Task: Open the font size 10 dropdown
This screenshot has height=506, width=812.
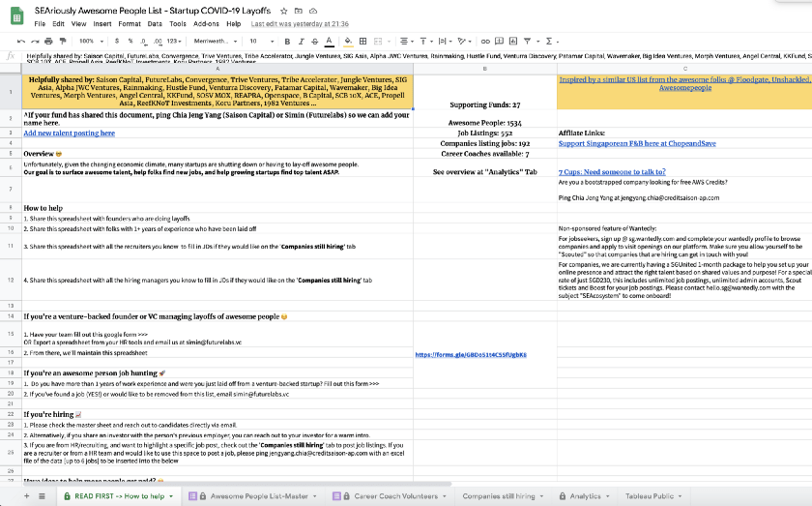Action: point(262,41)
